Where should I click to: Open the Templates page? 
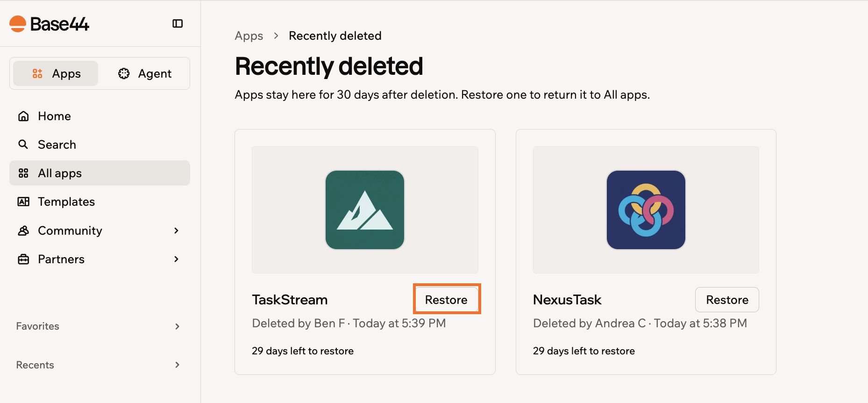[x=100, y=201]
